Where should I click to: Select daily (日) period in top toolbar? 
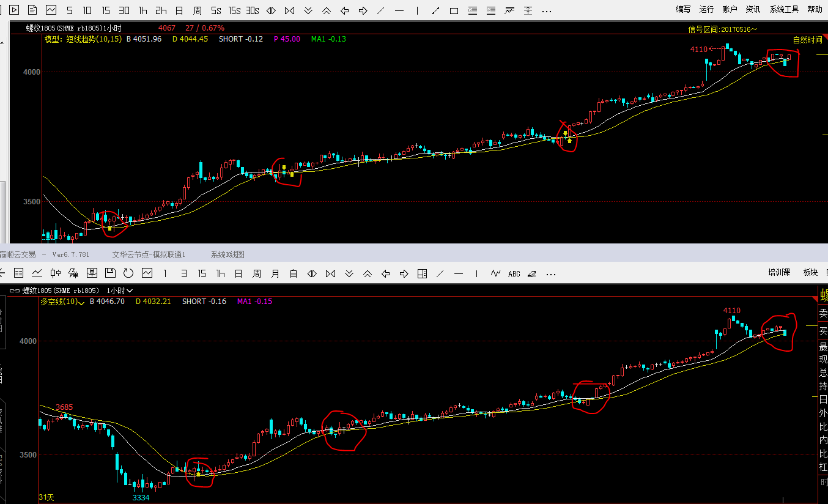click(x=179, y=10)
